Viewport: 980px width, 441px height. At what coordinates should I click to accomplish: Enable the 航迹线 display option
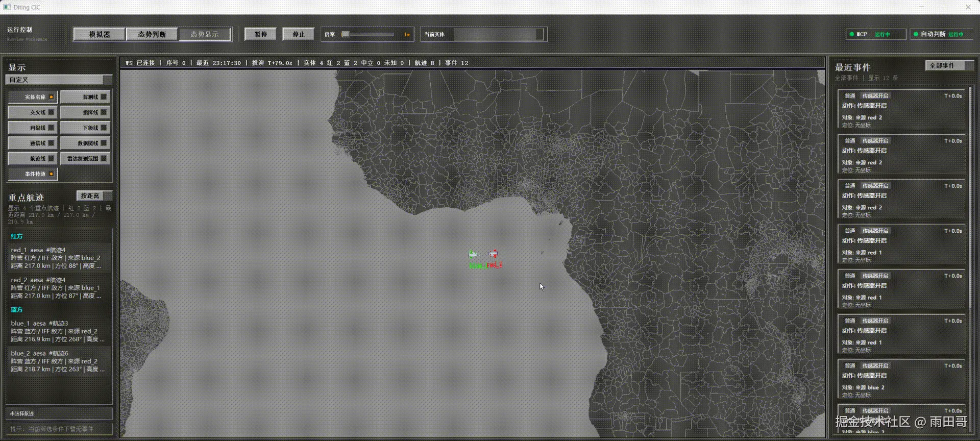(33, 159)
